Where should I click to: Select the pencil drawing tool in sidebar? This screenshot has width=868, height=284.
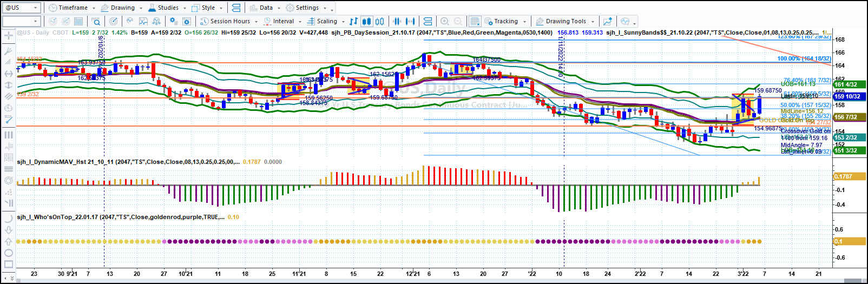tap(9, 119)
